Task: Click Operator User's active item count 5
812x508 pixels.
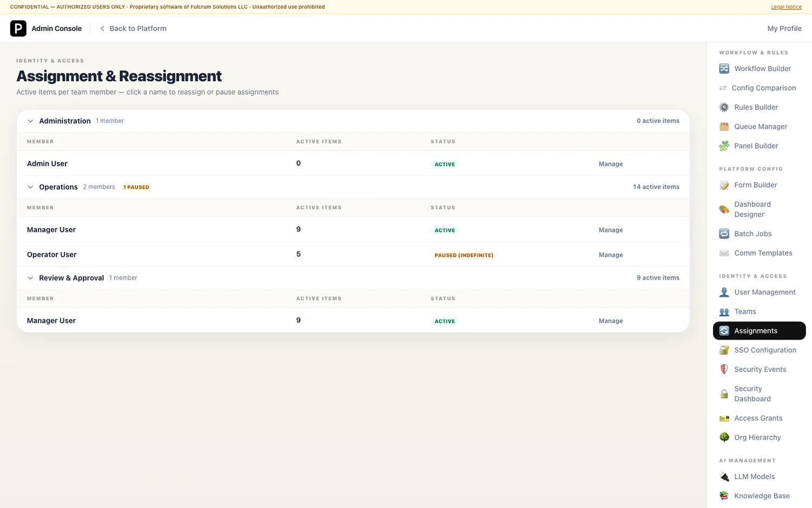Action: (298, 254)
